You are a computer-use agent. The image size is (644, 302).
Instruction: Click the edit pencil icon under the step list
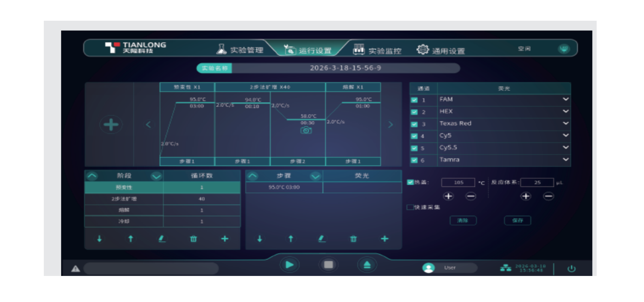(322, 239)
